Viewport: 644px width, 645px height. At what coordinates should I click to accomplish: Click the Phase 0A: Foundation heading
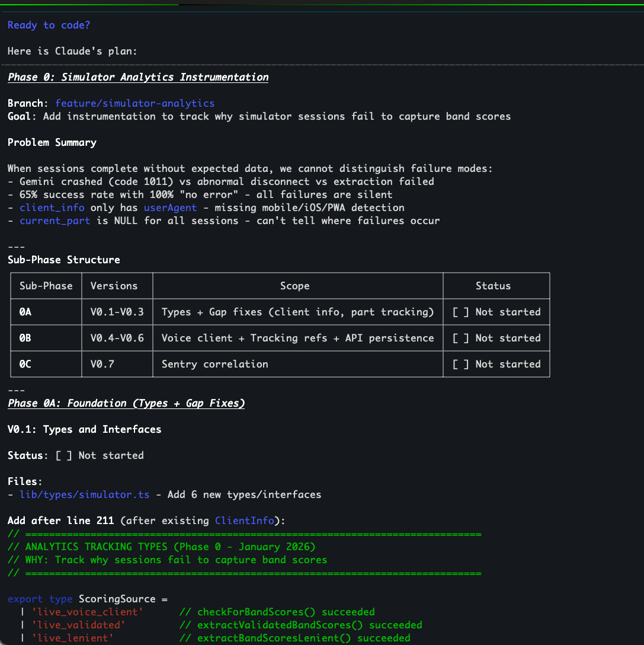(x=126, y=403)
